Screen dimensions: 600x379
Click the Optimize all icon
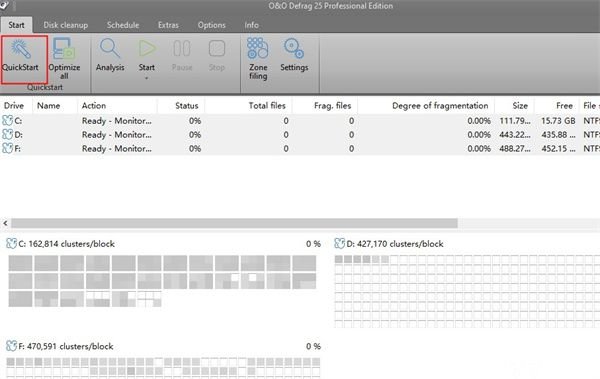pyautogui.click(x=64, y=48)
